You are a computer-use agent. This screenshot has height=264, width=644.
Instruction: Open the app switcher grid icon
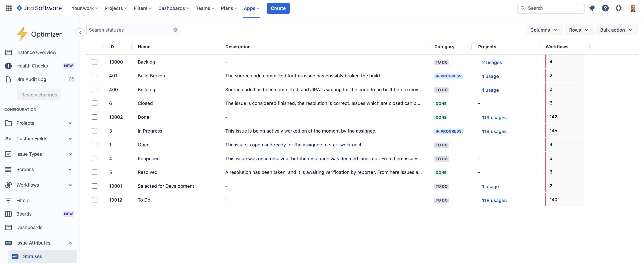point(9,8)
